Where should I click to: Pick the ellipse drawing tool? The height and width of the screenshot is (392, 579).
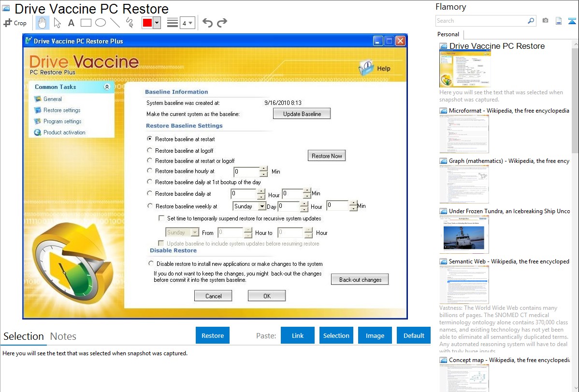(x=101, y=23)
